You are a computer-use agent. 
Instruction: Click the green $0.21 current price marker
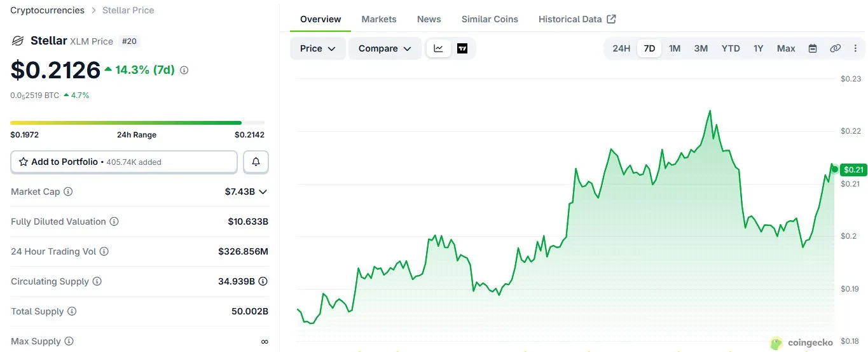tap(853, 169)
